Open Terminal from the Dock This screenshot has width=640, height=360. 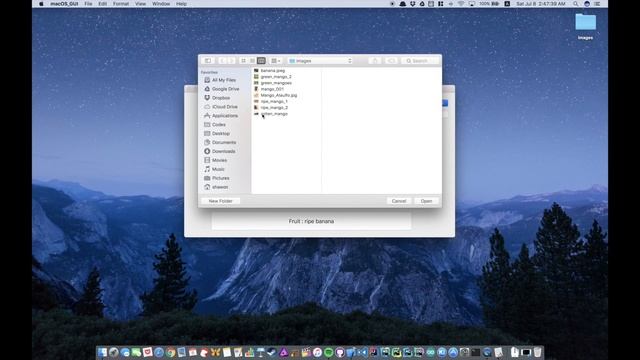476,352
